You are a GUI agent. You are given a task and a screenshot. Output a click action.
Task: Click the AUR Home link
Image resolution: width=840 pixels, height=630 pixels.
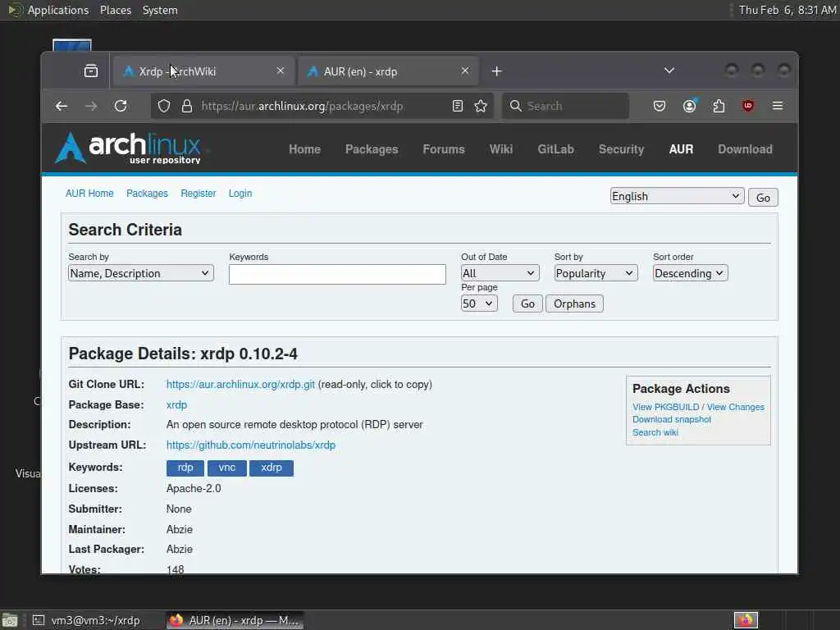click(x=89, y=194)
